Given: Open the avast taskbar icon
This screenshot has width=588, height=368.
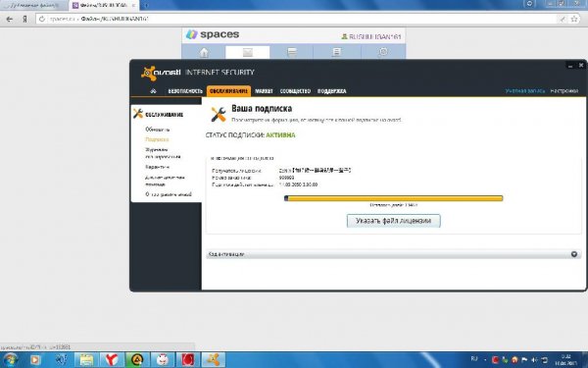Looking at the screenshot, I should (214, 360).
